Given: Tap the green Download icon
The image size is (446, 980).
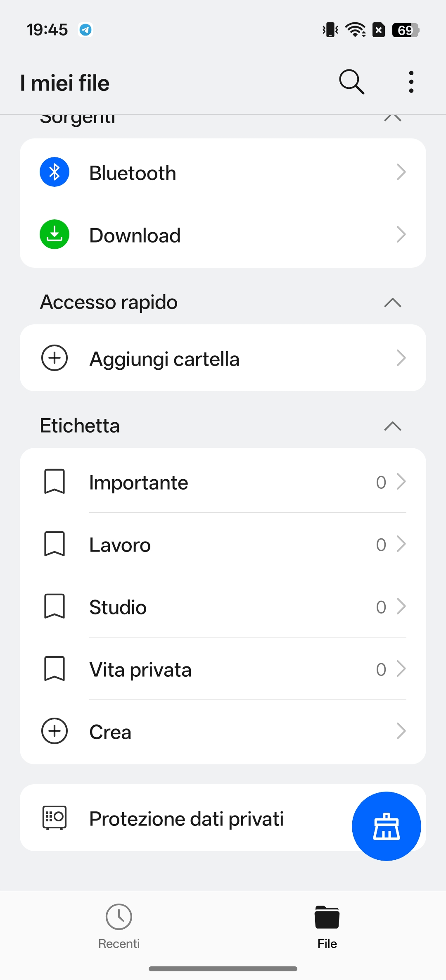Looking at the screenshot, I should coord(55,234).
